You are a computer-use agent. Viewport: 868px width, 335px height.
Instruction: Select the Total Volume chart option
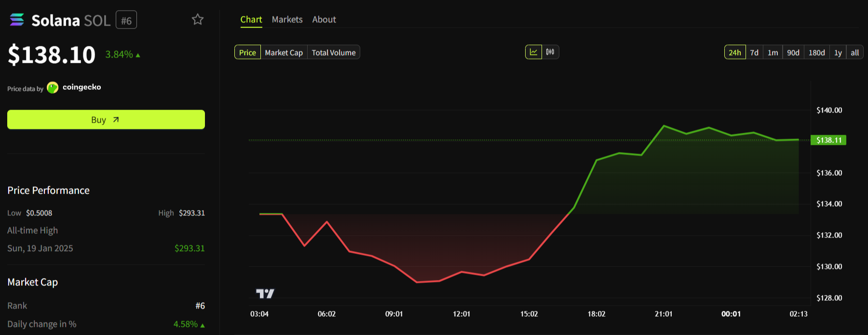click(334, 52)
